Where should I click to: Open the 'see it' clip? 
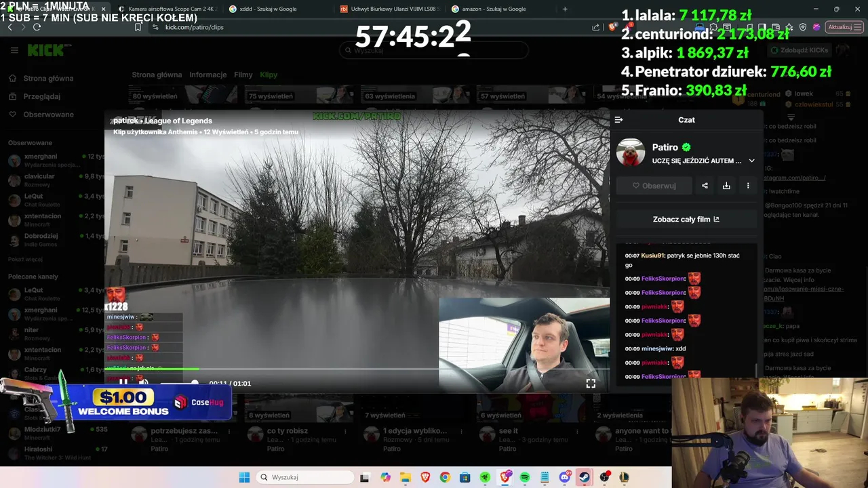pos(508,431)
